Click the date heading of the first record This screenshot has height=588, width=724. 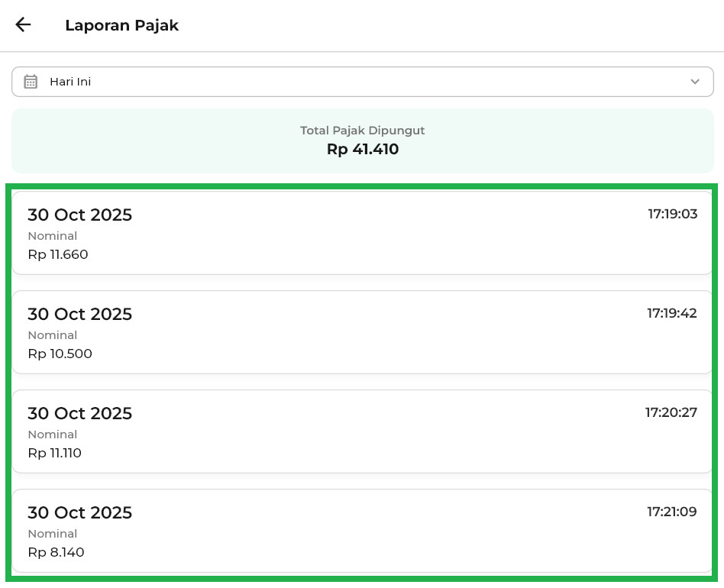point(80,215)
